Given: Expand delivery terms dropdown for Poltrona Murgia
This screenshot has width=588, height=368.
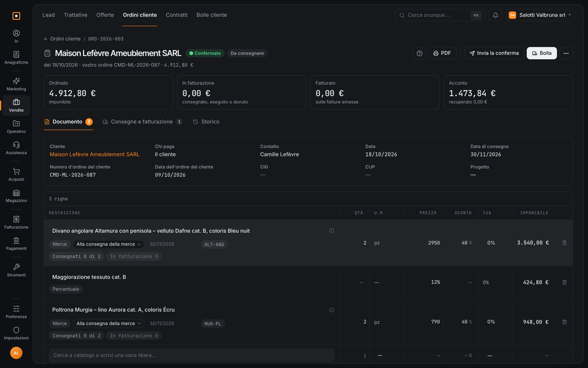Looking at the screenshot, I should pyautogui.click(x=108, y=323).
